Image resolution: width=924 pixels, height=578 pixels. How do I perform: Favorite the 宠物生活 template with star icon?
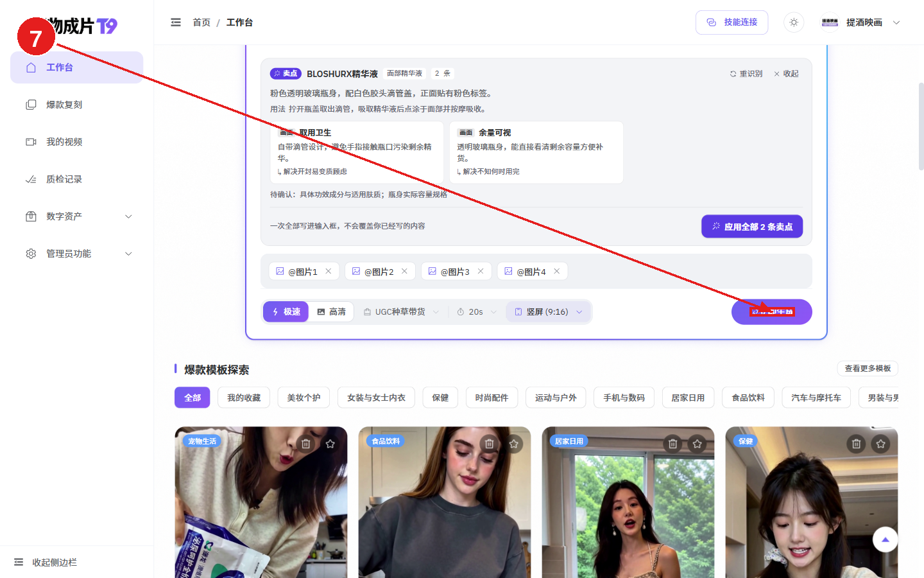330,444
